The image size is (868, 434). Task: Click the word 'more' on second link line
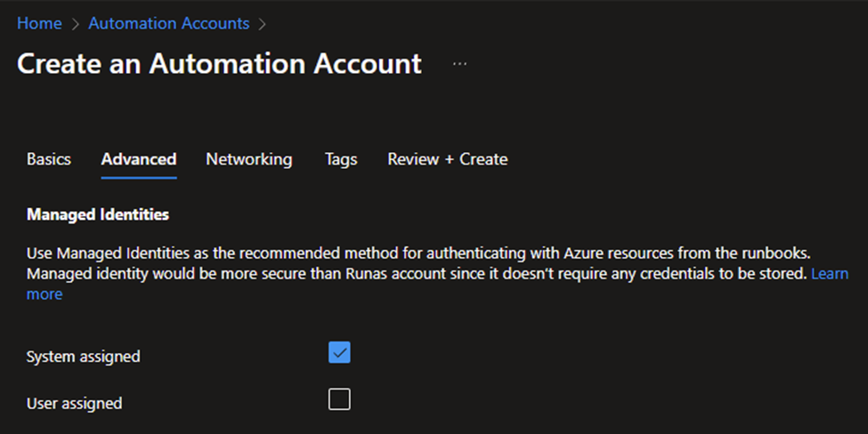pos(45,294)
